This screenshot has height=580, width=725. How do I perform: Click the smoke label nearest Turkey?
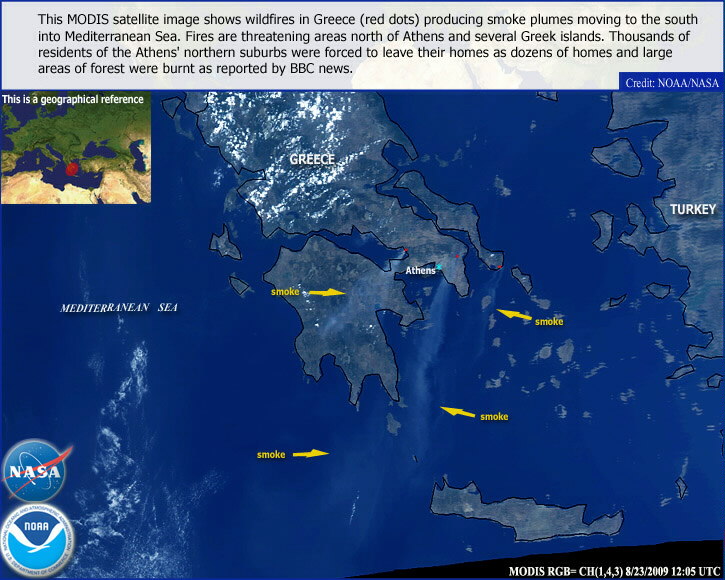[x=549, y=322]
